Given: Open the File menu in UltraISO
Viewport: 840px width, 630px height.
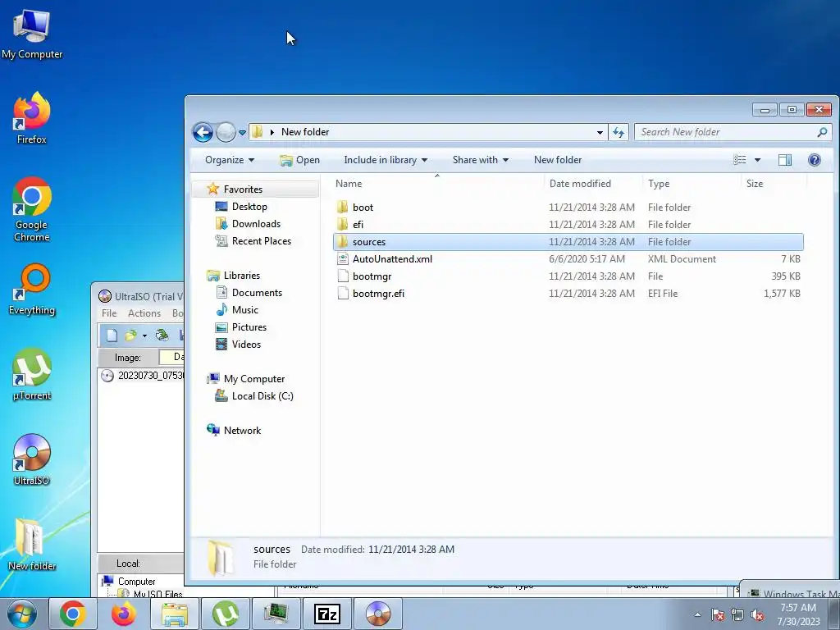Looking at the screenshot, I should pyautogui.click(x=109, y=313).
